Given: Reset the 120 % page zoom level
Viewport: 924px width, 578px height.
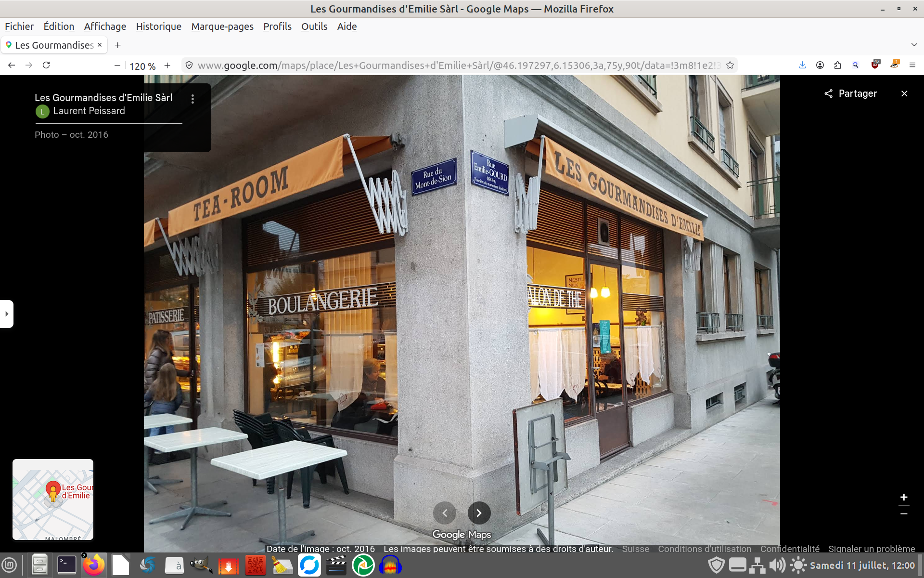Looking at the screenshot, I should coord(142,66).
